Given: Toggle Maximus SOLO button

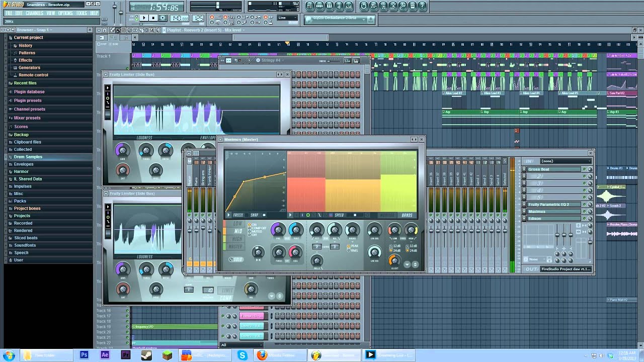Looking at the screenshot, I should coord(236,259).
